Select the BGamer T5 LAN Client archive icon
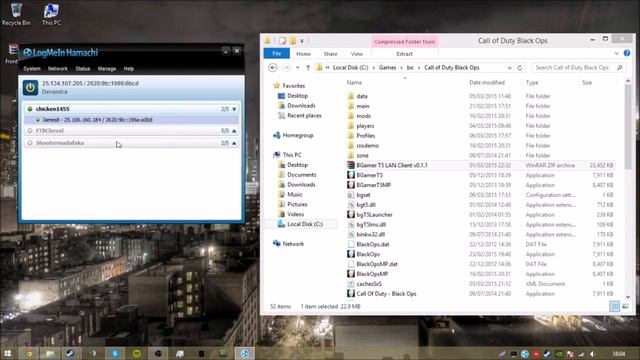The height and width of the screenshot is (360, 640). [351, 165]
